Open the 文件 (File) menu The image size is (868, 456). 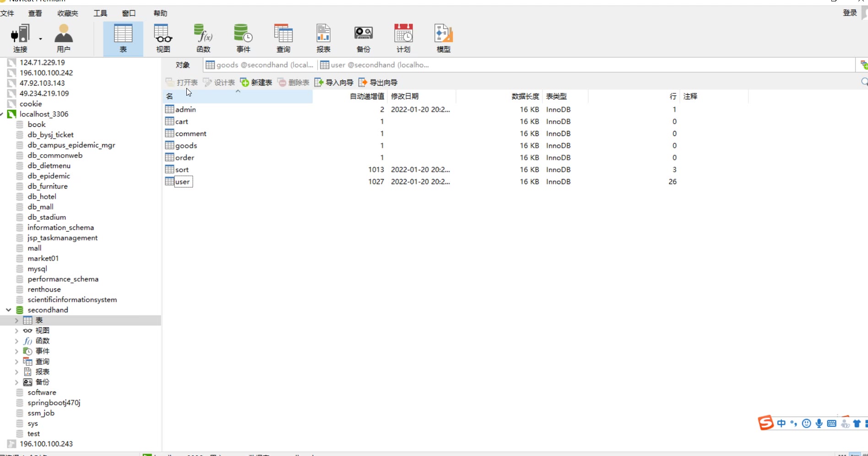tap(7, 13)
